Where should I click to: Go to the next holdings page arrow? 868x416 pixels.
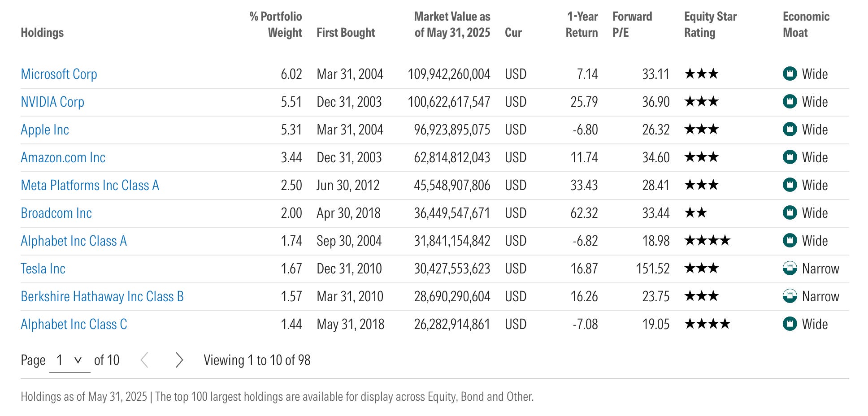point(179,360)
